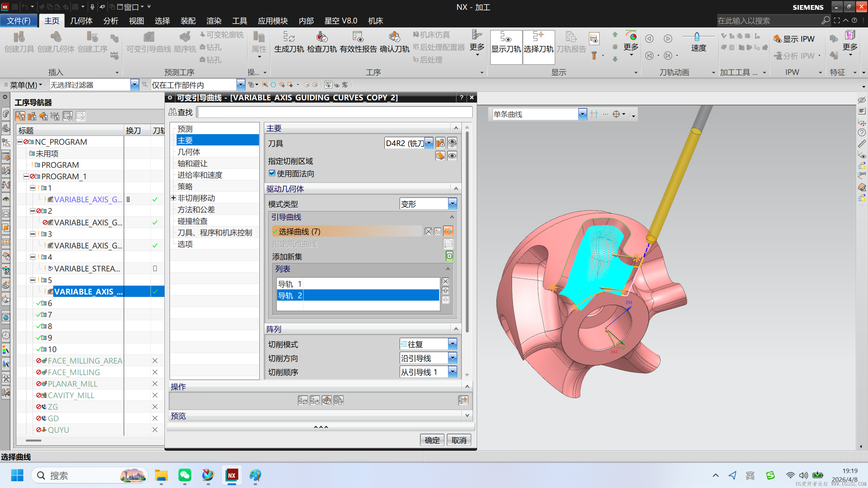This screenshot has width=868, height=488.
Task: Click the 确认刀轨 confirm tool path icon
Action: point(394,42)
